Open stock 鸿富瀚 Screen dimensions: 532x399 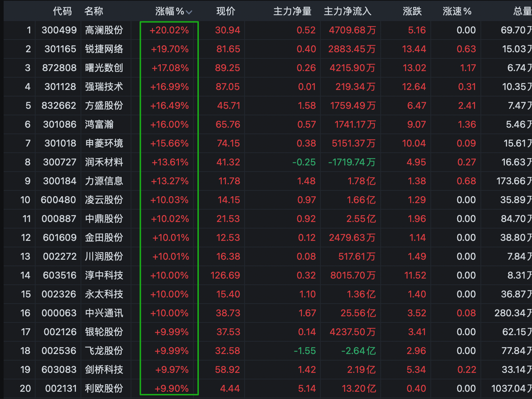[x=99, y=124]
